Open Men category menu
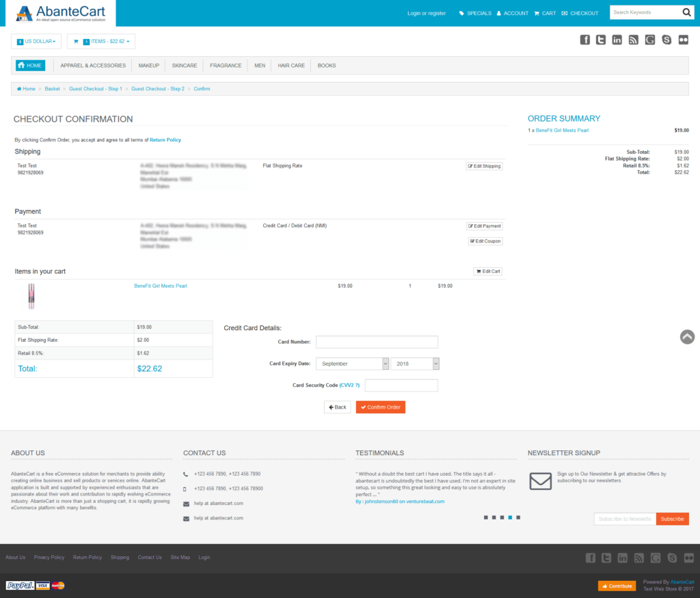 tap(260, 66)
